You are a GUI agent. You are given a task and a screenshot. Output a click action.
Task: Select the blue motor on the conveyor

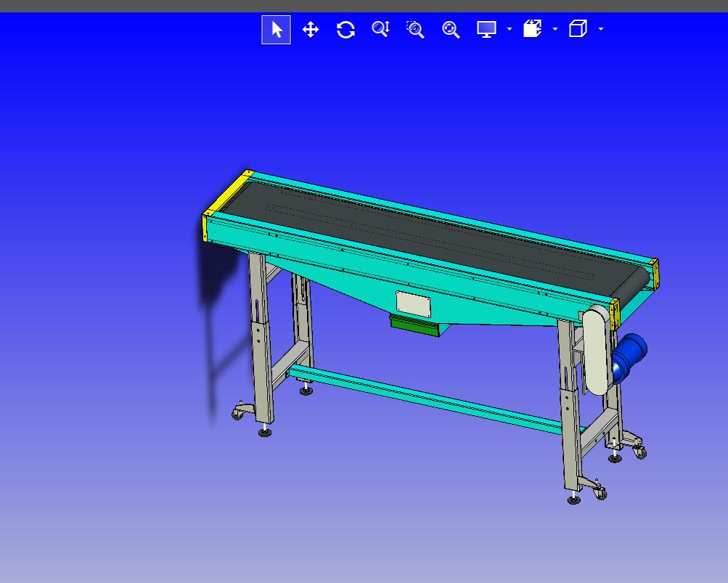(629, 358)
